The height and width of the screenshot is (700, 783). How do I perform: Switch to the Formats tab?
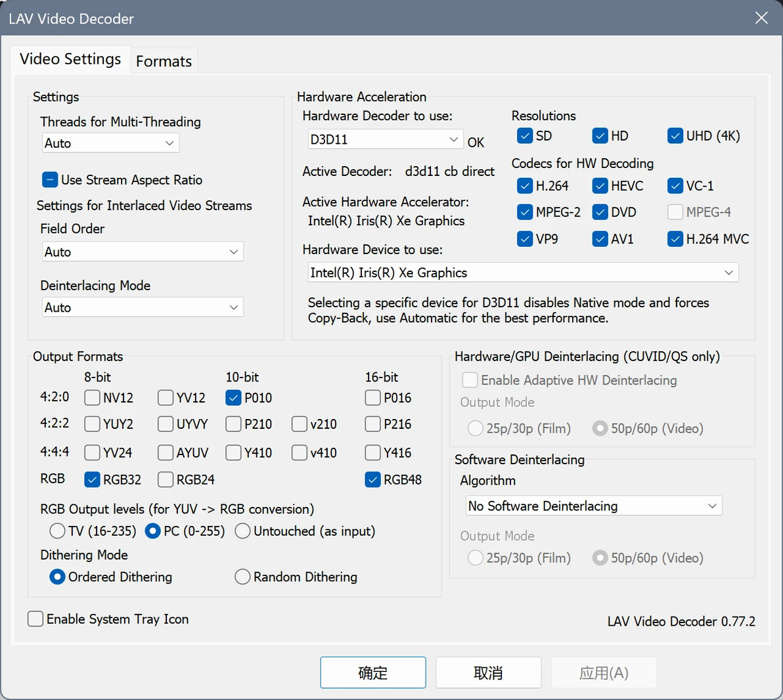tap(164, 61)
